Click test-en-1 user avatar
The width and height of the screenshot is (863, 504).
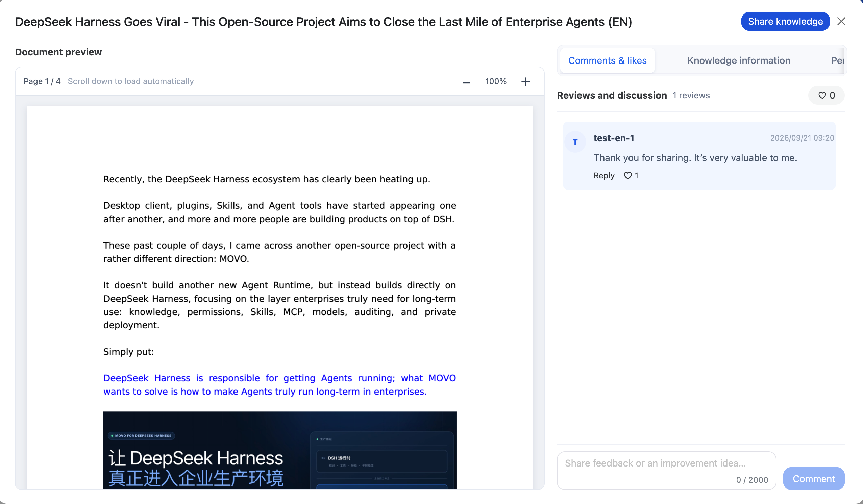pyautogui.click(x=575, y=142)
